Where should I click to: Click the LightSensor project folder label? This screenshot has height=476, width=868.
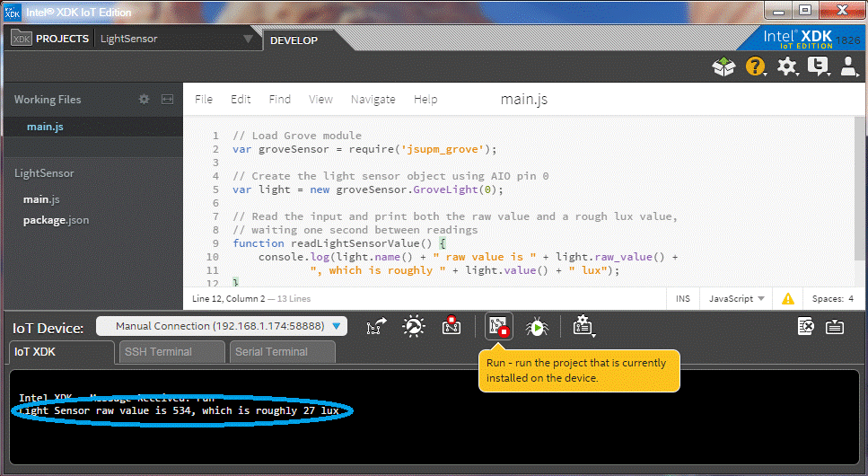click(44, 173)
